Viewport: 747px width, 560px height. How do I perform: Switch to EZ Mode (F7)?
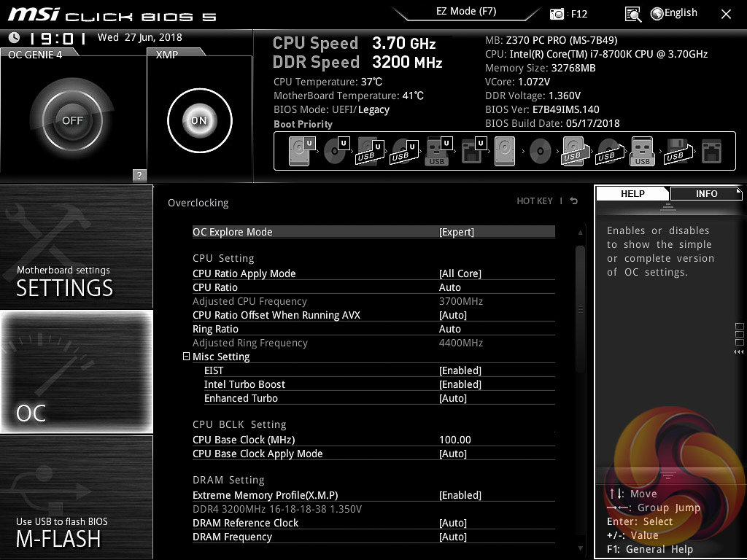[x=466, y=12]
